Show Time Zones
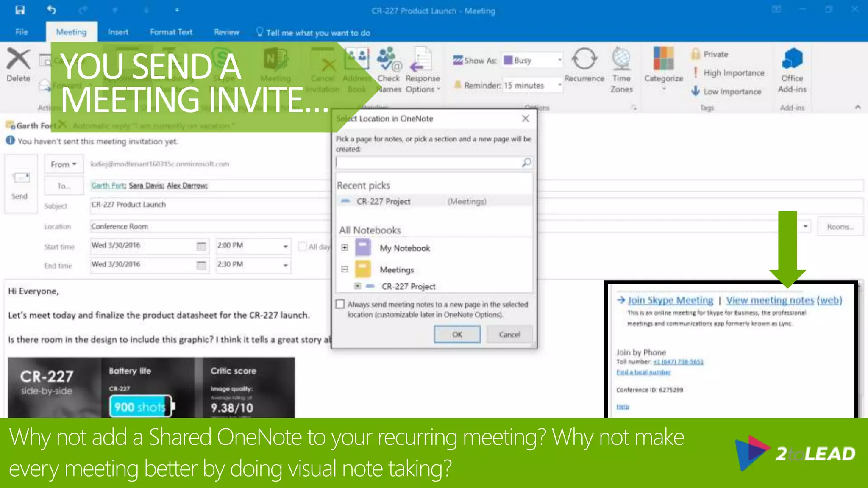The height and width of the screenshot is (488, 868). coord(621,70)
